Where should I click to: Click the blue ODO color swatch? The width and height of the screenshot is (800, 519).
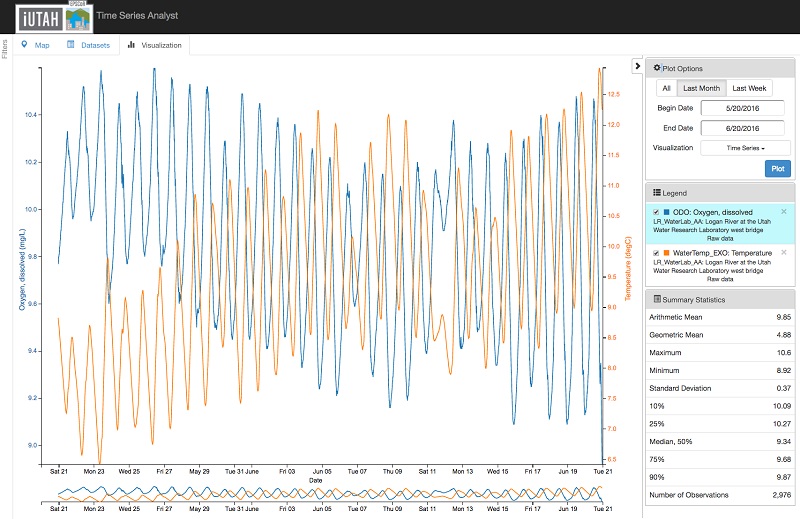point(666,212)
